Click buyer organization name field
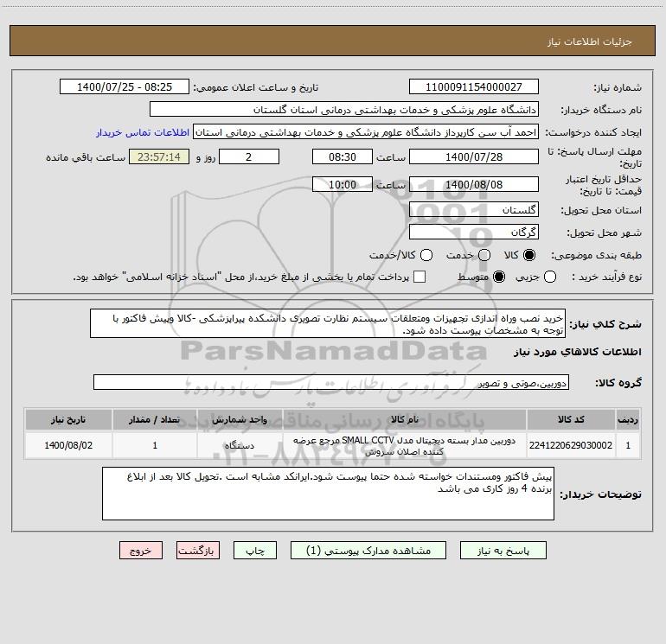 click(x=344, y=109)
